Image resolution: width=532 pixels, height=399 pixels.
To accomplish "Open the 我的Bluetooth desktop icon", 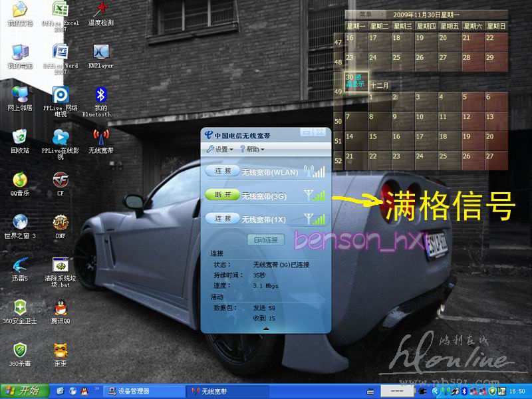I will click(101, 95).
